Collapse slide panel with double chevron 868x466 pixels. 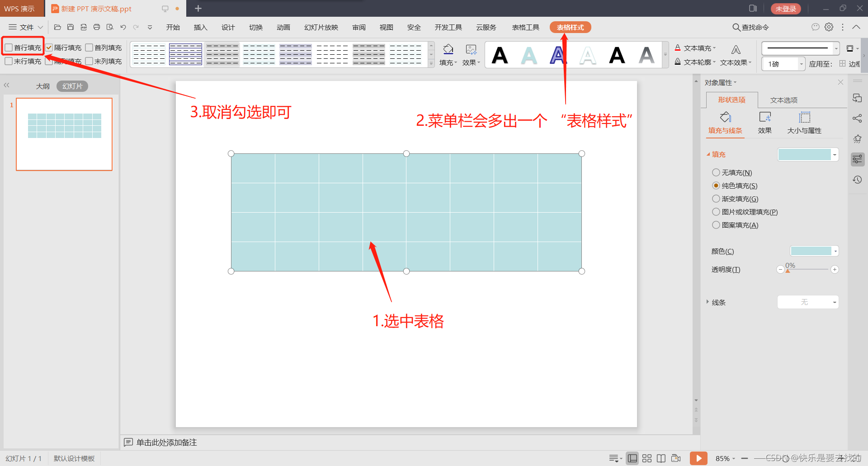[6, 85]
